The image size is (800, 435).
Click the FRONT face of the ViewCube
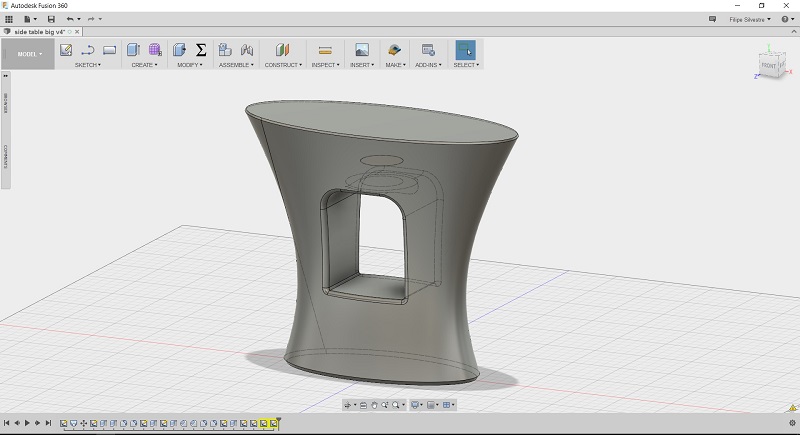pos(768,65)
